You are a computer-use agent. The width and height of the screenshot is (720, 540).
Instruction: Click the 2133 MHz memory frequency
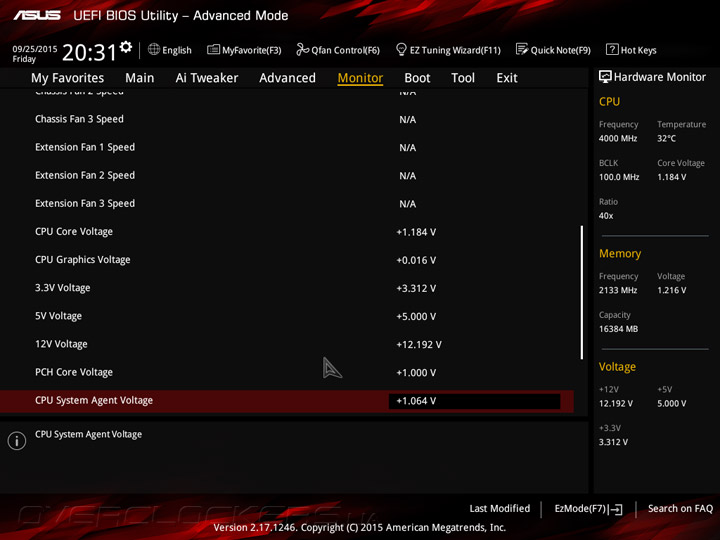(618, 290)
